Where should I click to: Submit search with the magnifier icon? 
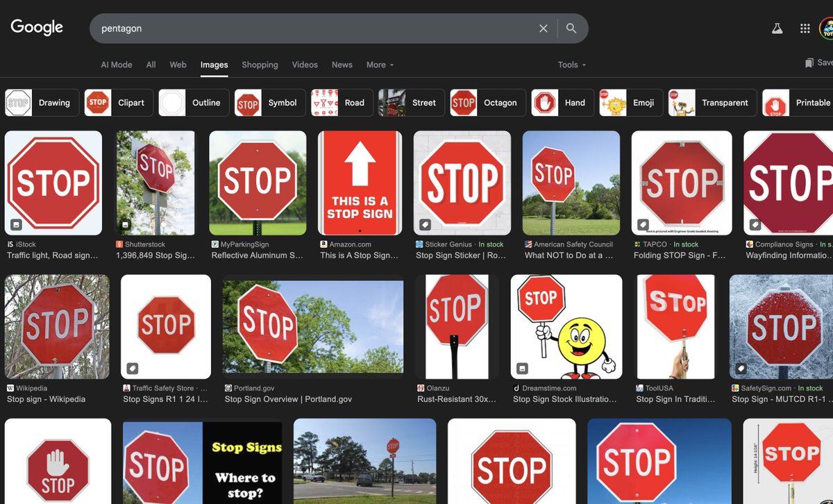(571, 28)
